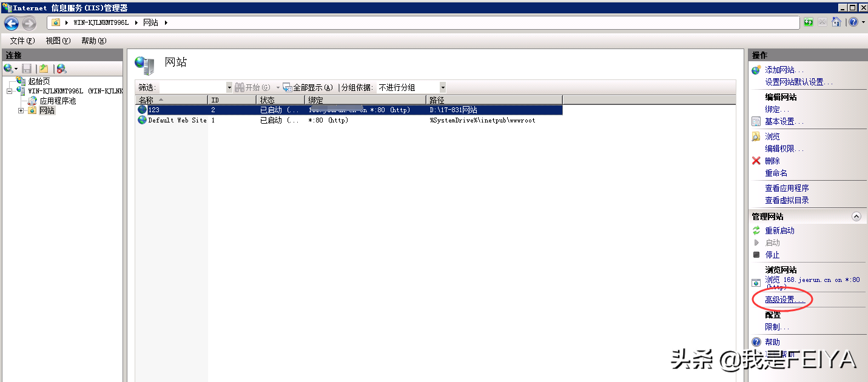
Task: Expand the 网站 tree node
Action: [x=21, y=110]
